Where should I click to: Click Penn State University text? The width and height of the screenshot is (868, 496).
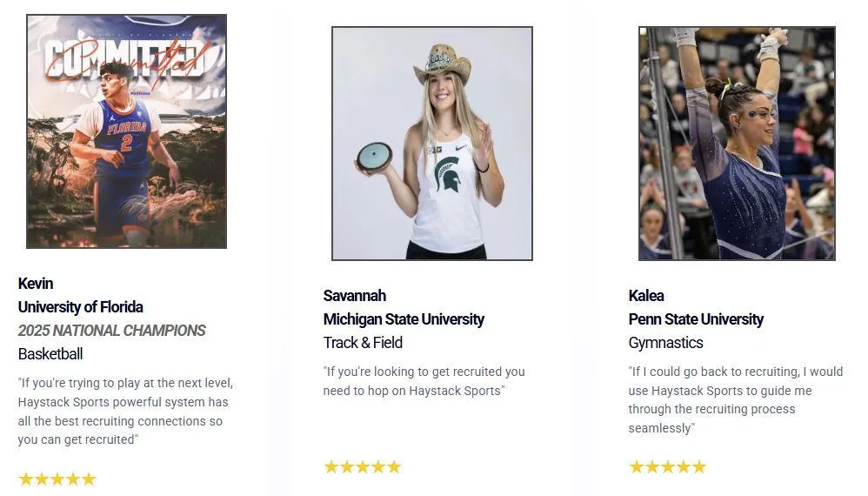696,319
